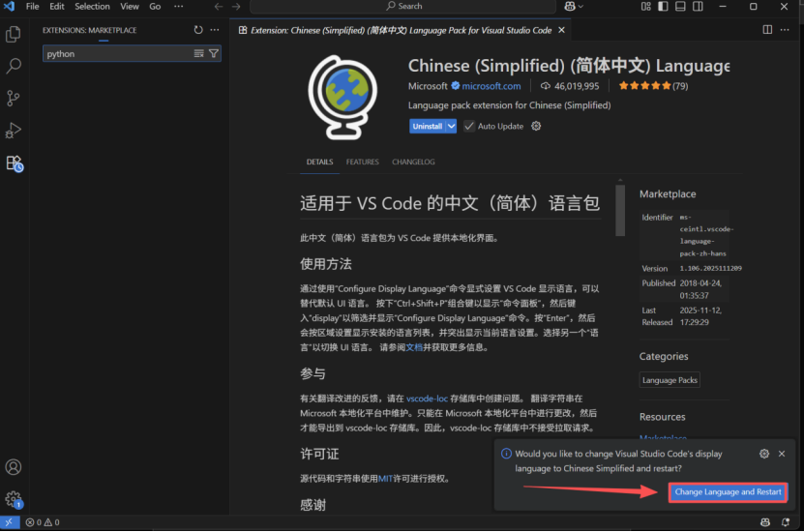The image size is (804, 532).
Task: Open the Accounts menu icon
Action: click(14, 467)
